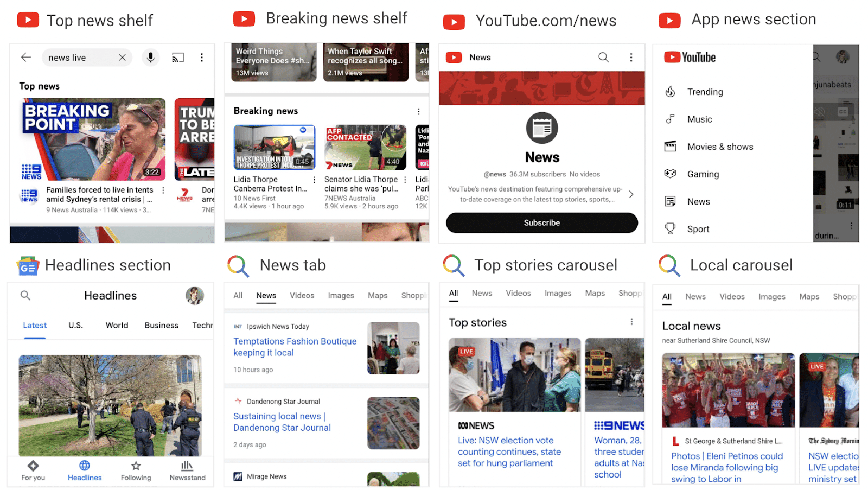
Task: Select the Maps tab in the News tab panel
Action: point(378,296)
